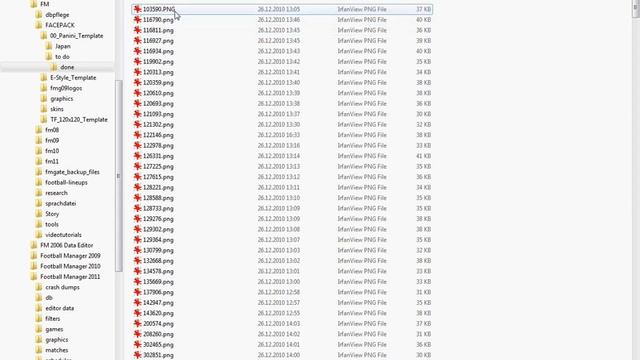Click the file icon beside 119902.png
640x360 pixels.
138,62
